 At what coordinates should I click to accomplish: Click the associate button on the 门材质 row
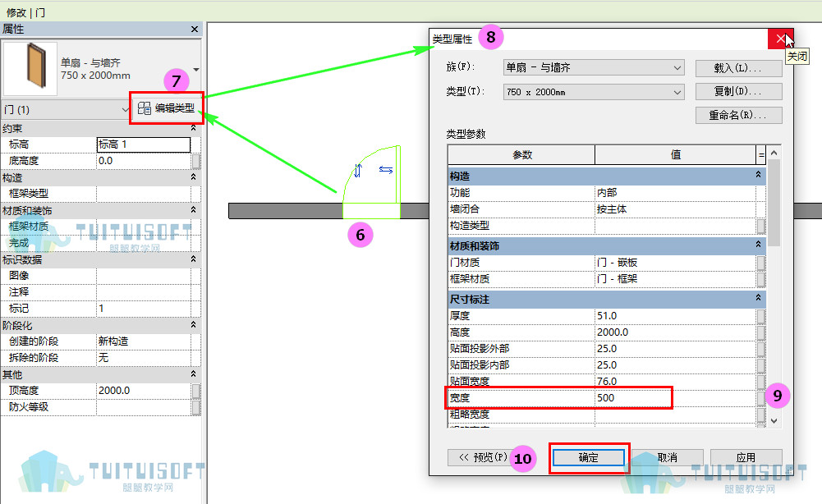click(x=760, y=263)
